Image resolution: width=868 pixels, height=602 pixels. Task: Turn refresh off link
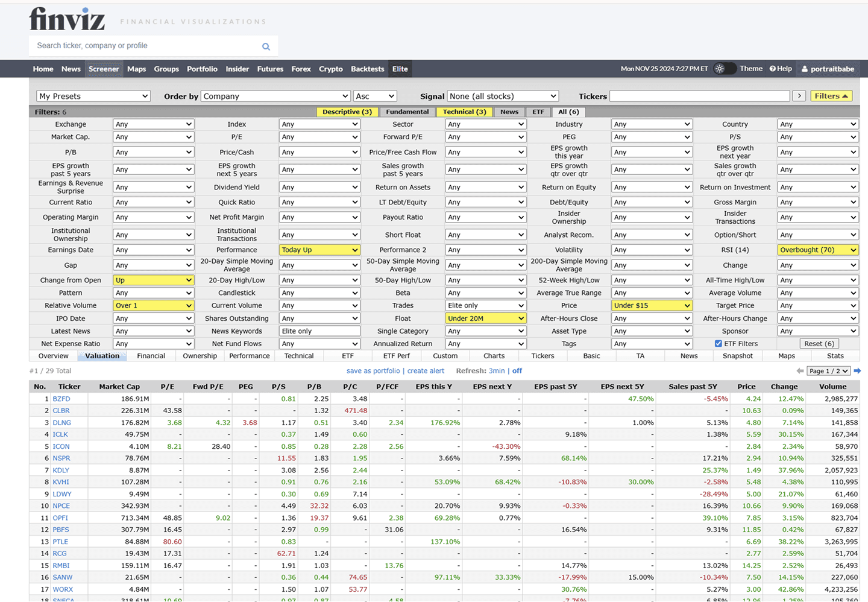click(517, 371)
